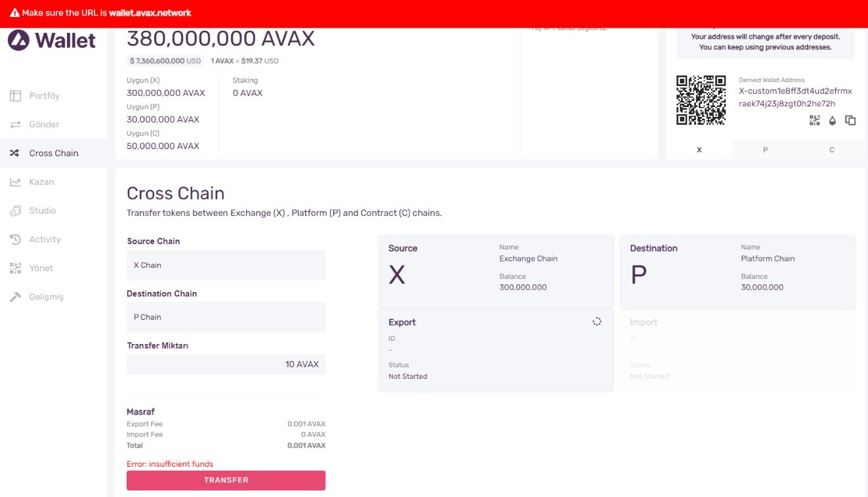
Task: Open the Studio icon in sidebar
Action: (16, 211)
